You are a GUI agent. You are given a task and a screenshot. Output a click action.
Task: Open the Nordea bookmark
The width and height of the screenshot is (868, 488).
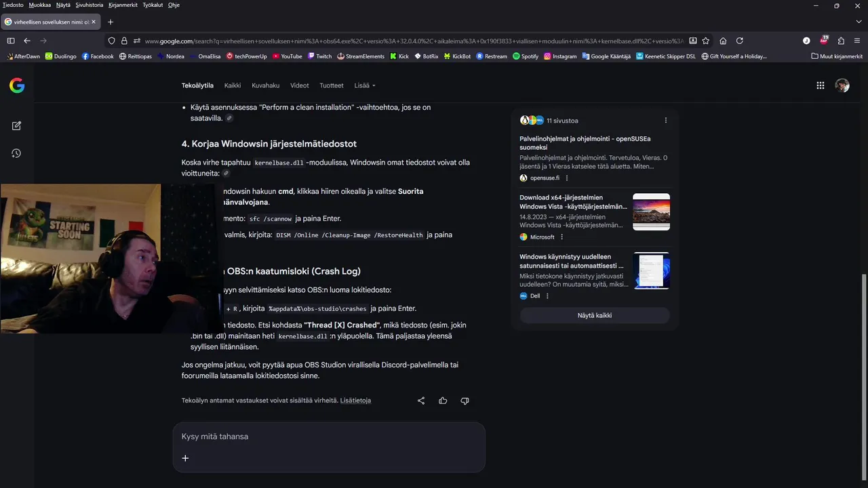[171, 56]
